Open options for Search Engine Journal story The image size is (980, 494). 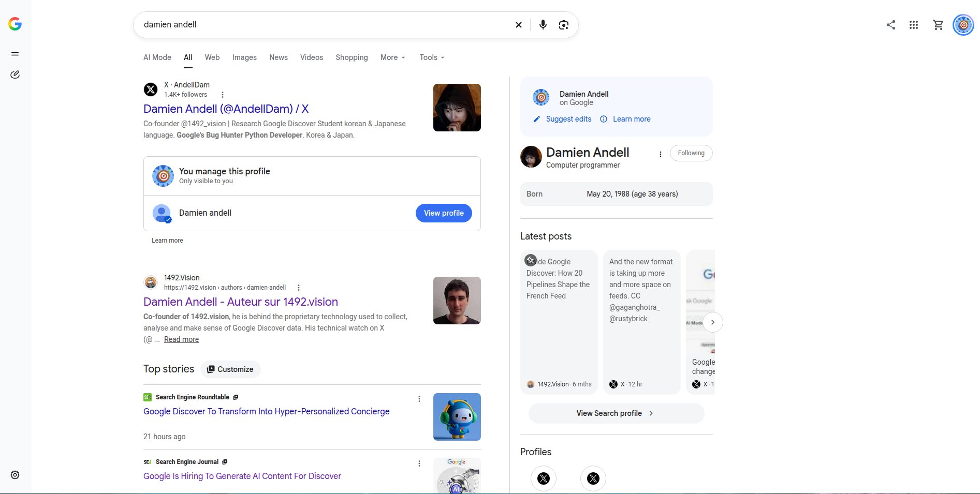click(419, 463)
